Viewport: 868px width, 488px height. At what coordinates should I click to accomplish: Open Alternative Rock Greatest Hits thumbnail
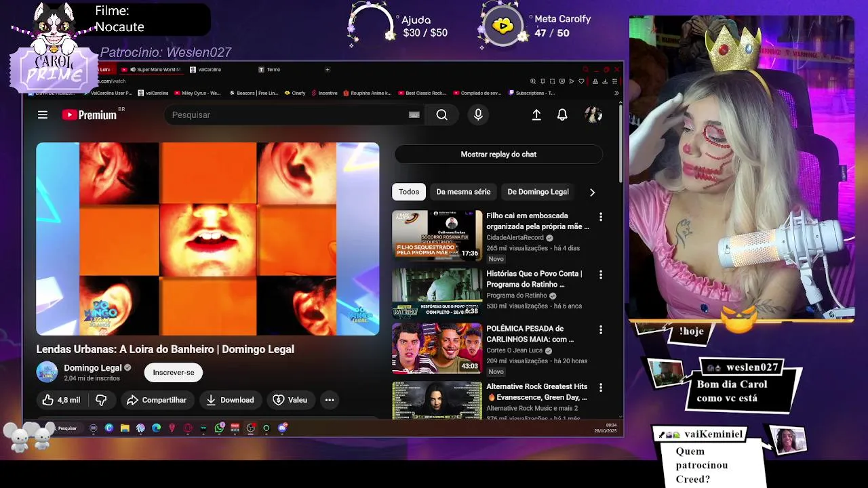[437, 401]
